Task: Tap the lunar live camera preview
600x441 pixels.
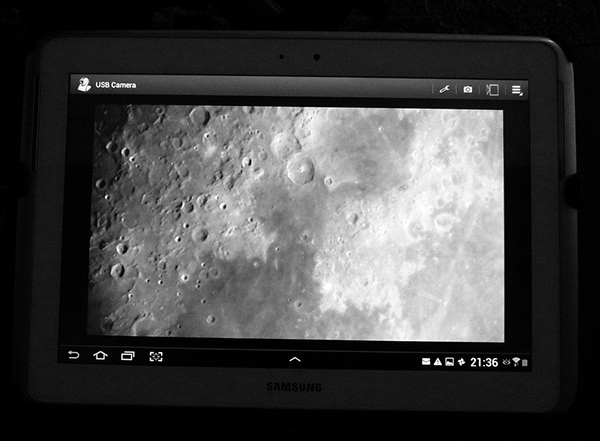Action: (296, 223)
